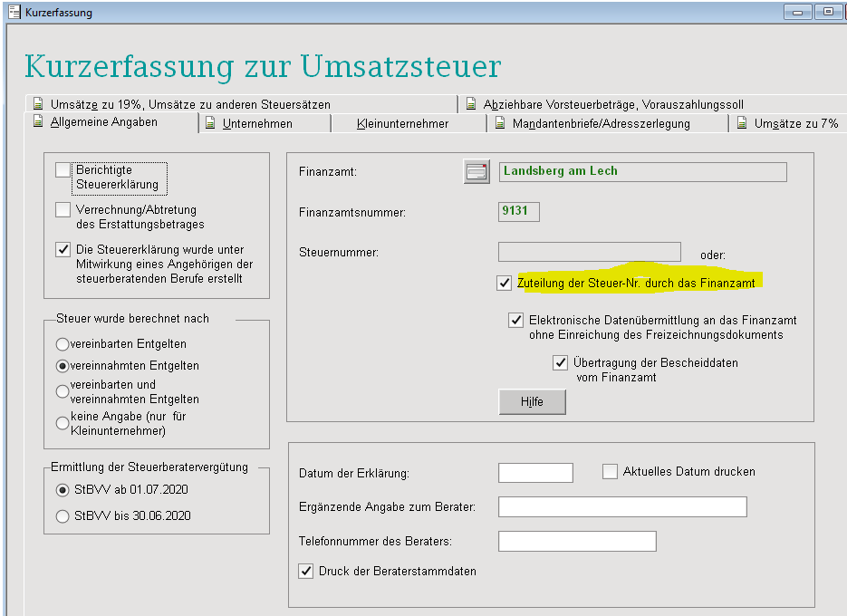Viewport: 847px width, 616px height.
Task: Click the Telefonnummer des Beraters field
Action: (576, 542)
